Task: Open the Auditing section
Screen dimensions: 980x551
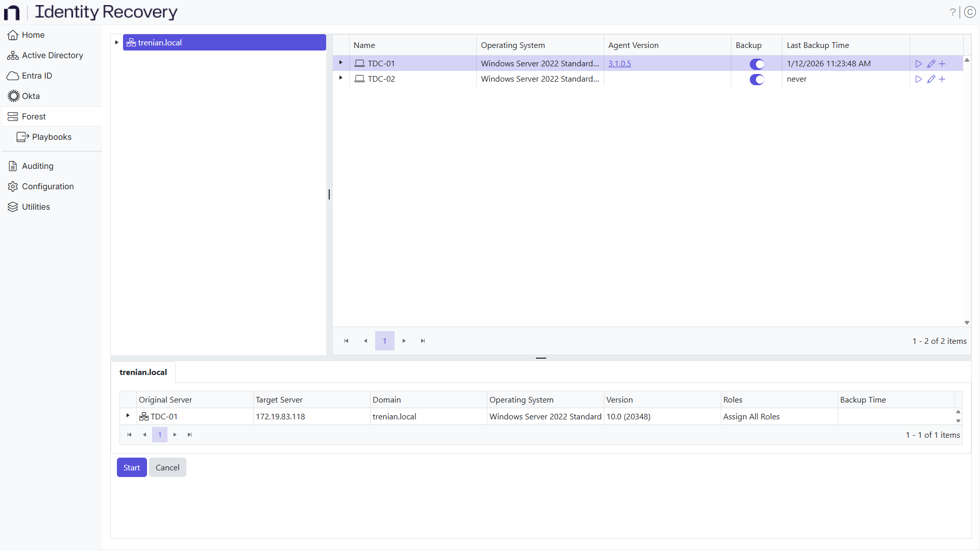Action: [x=37, y=166]
